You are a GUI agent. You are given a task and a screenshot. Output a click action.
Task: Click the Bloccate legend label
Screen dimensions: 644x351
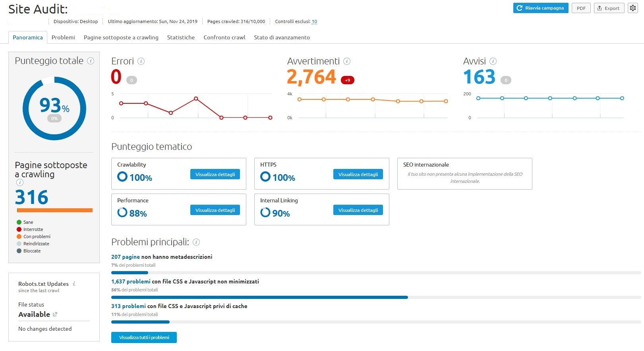coord(32,251)
